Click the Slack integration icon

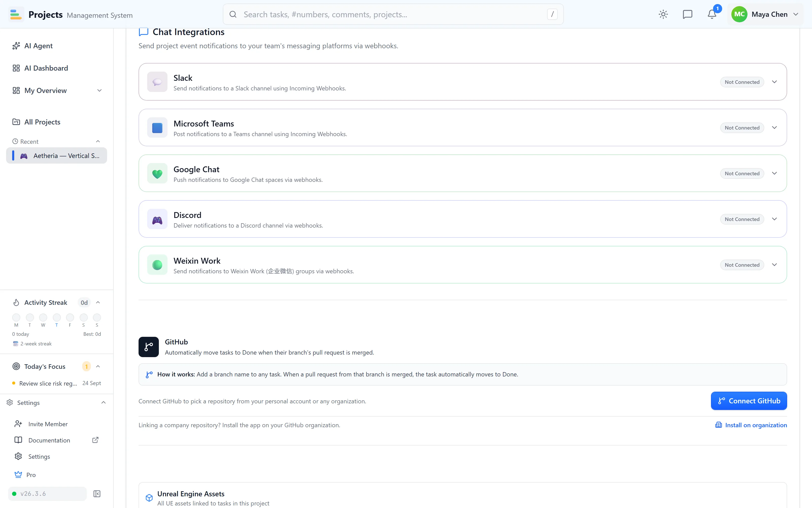point(157,82)
